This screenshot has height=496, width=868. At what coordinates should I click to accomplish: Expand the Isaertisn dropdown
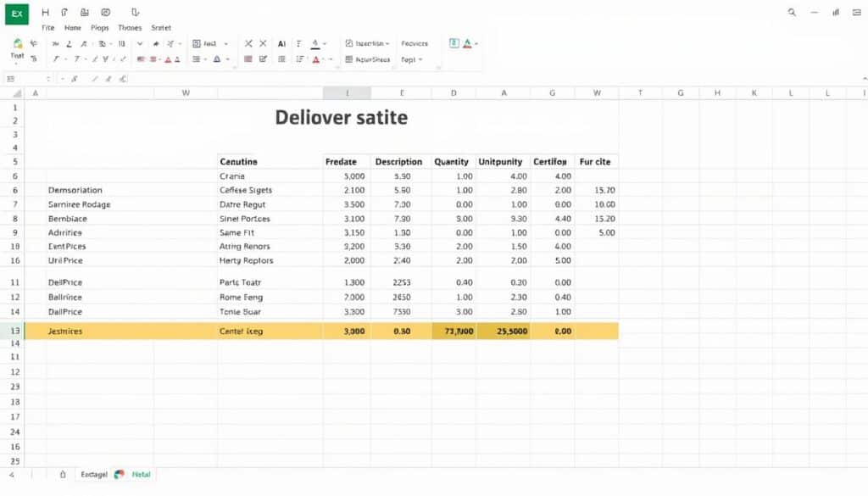[387, 44]
